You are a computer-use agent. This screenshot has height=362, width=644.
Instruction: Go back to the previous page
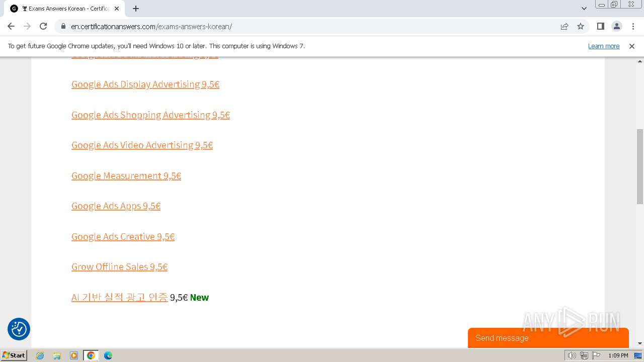(11, 26)
